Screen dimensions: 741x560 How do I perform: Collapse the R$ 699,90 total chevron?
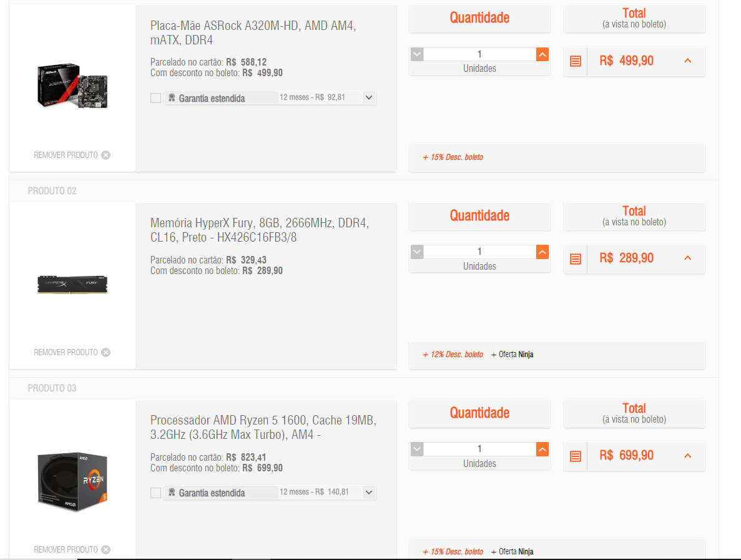(687, 456)
